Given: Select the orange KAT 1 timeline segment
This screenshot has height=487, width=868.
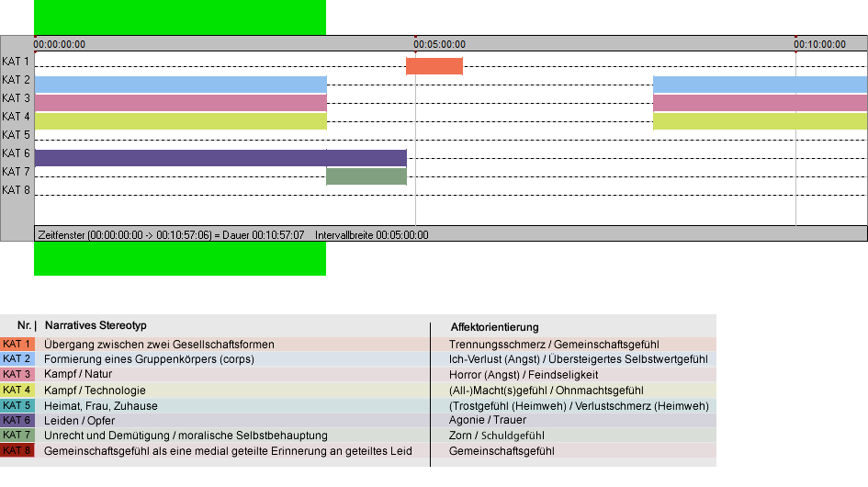Looking at the screenshot, I should 434,66.
